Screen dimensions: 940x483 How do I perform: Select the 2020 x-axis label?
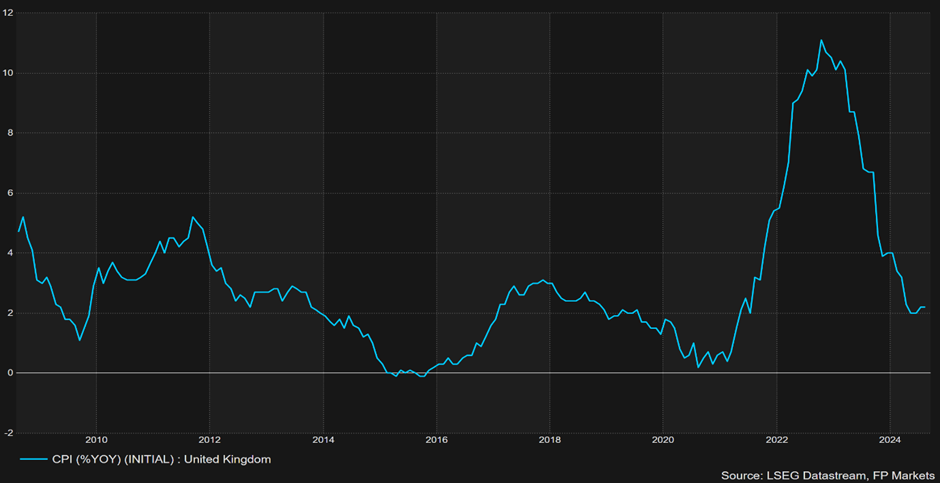(x=663, y=440)
